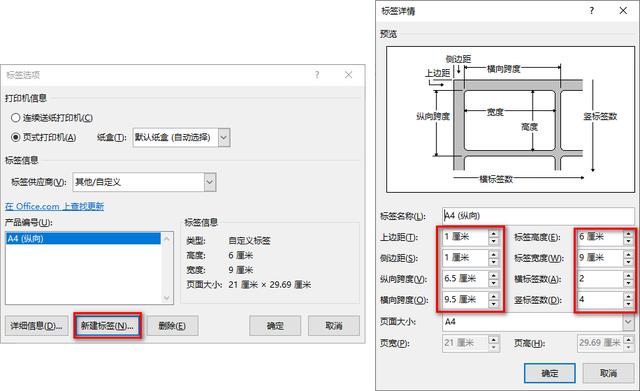This screenshot has width=640, height=391.
Task: Click the 详细信息(D)... button
Action: click(x=36, y=326)
